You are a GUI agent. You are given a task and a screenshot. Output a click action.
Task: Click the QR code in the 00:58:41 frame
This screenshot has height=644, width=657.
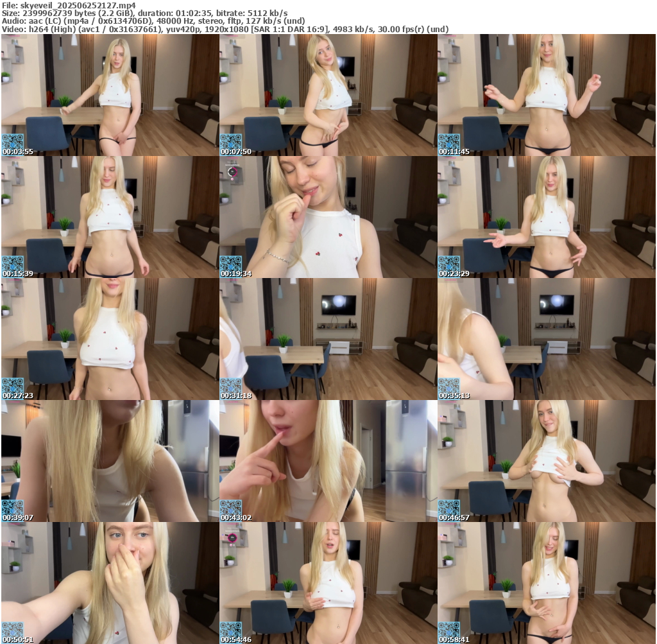point(448,629)
